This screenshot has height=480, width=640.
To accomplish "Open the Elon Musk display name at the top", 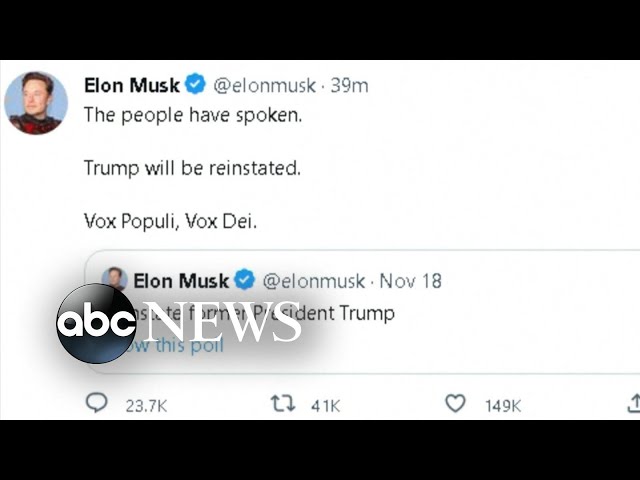I will (132, 85).
